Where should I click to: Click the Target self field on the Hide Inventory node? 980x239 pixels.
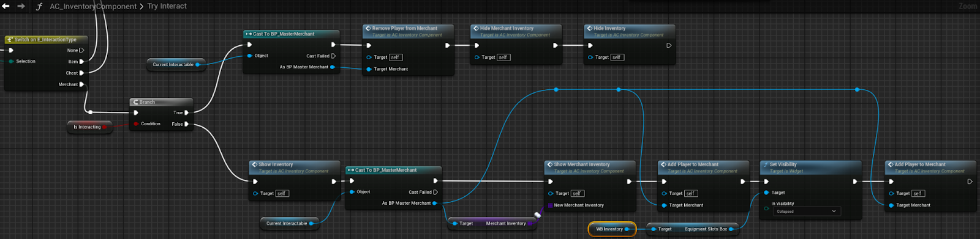617,57
